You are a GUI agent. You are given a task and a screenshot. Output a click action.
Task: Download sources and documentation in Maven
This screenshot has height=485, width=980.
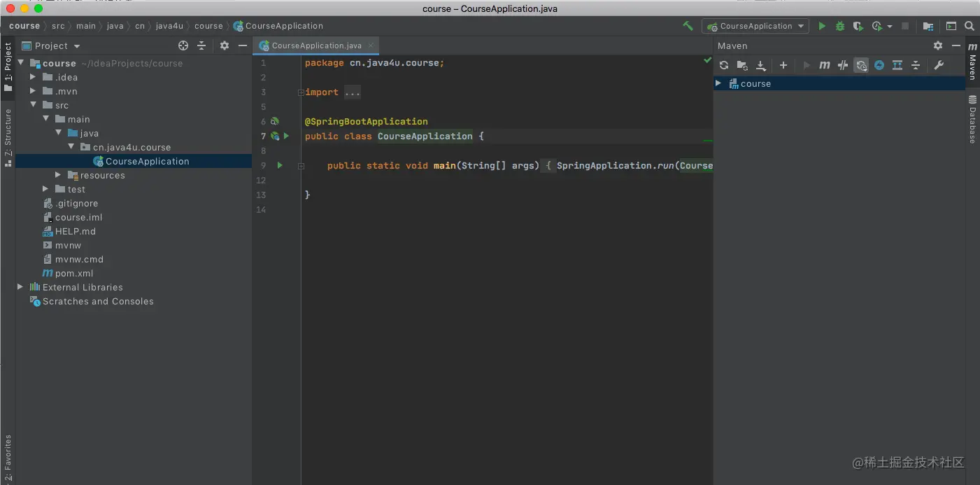coord(760,65)
